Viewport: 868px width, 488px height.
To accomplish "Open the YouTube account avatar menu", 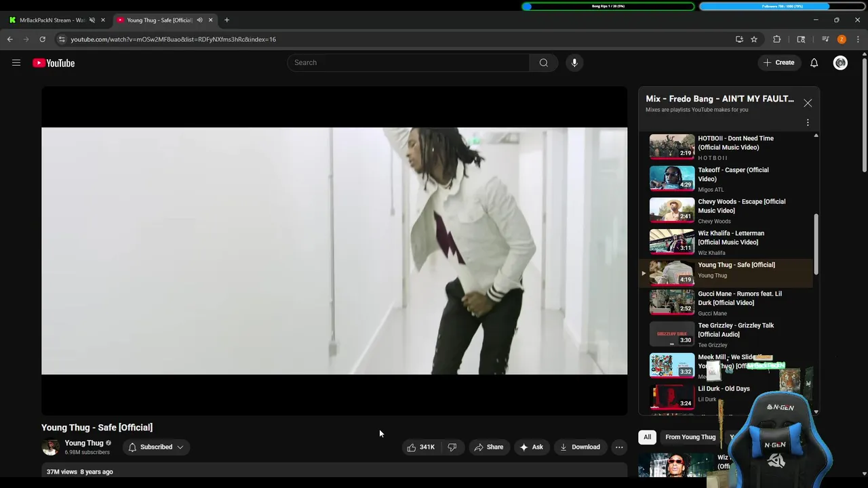I will click(840, 63).
